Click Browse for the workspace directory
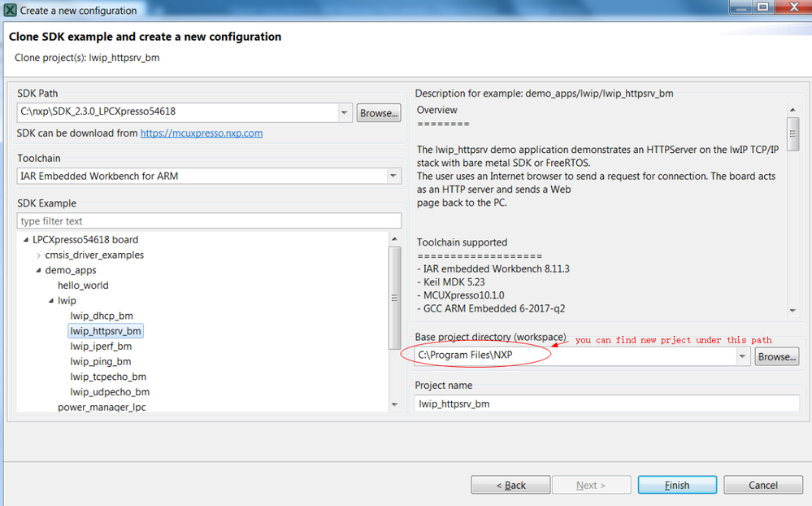The height and width of the screenshot is (506, 812). [777, 356]
